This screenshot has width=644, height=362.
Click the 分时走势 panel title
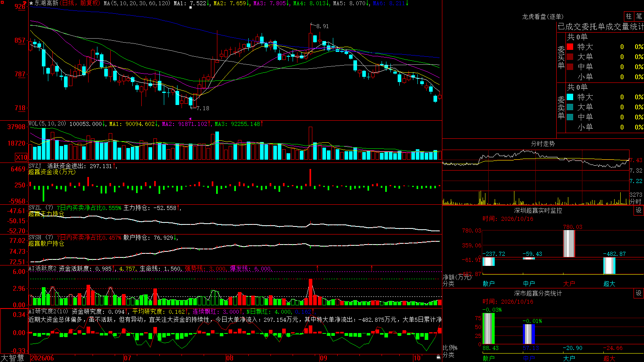click(x=543, y=144)
